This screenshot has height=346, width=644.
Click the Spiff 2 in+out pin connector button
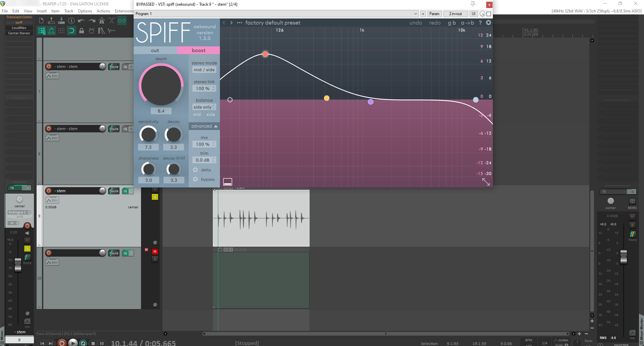(456, 14)
